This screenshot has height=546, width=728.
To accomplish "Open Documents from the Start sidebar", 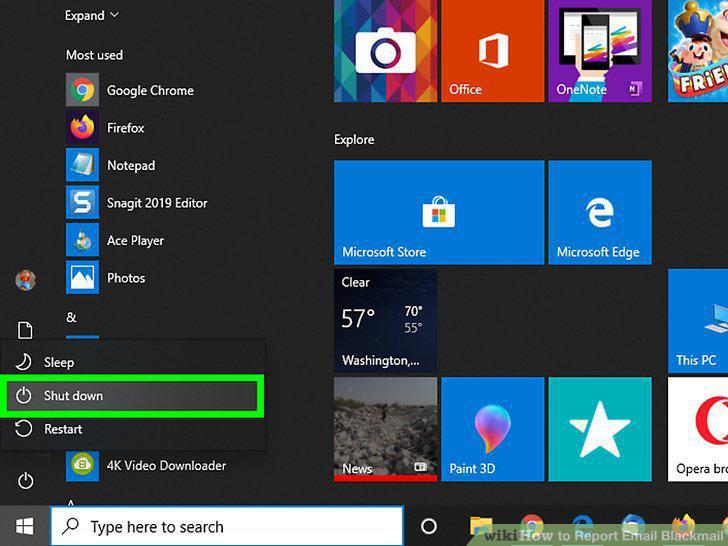I will pos(25,330).
